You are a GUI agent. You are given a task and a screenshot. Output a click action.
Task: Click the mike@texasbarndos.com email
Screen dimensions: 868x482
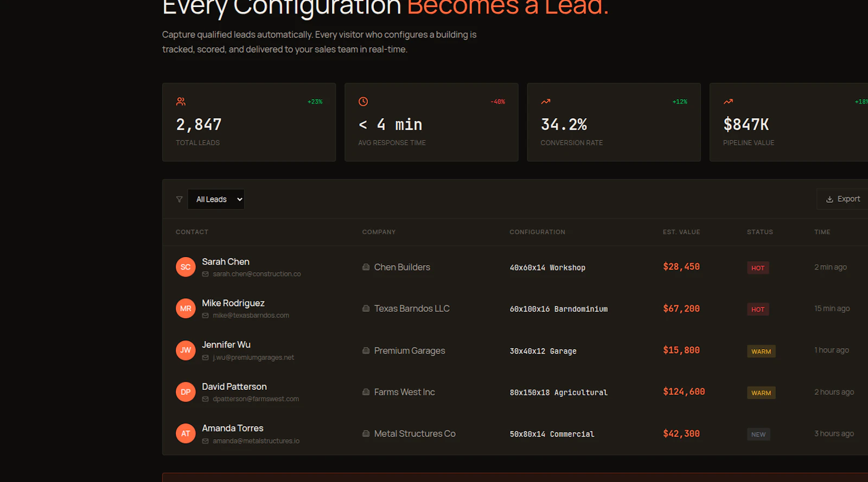coord(251,316)
